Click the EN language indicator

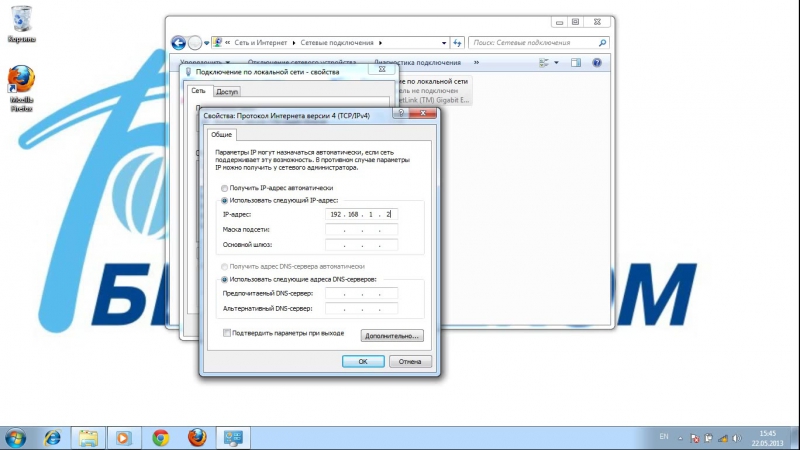click(x=664, y=437)
